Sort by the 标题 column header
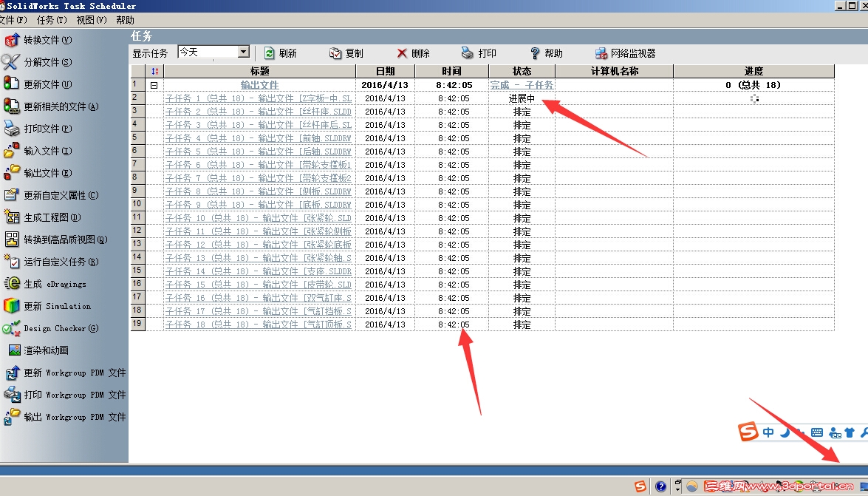 coord(259,71)
